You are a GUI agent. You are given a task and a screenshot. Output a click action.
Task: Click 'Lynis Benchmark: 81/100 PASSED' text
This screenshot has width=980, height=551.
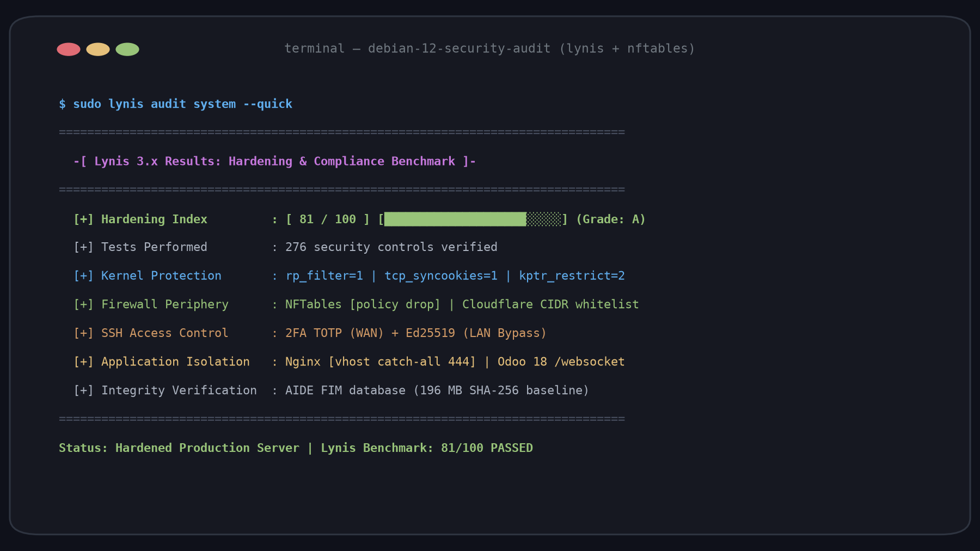click(x=427, y=448)
